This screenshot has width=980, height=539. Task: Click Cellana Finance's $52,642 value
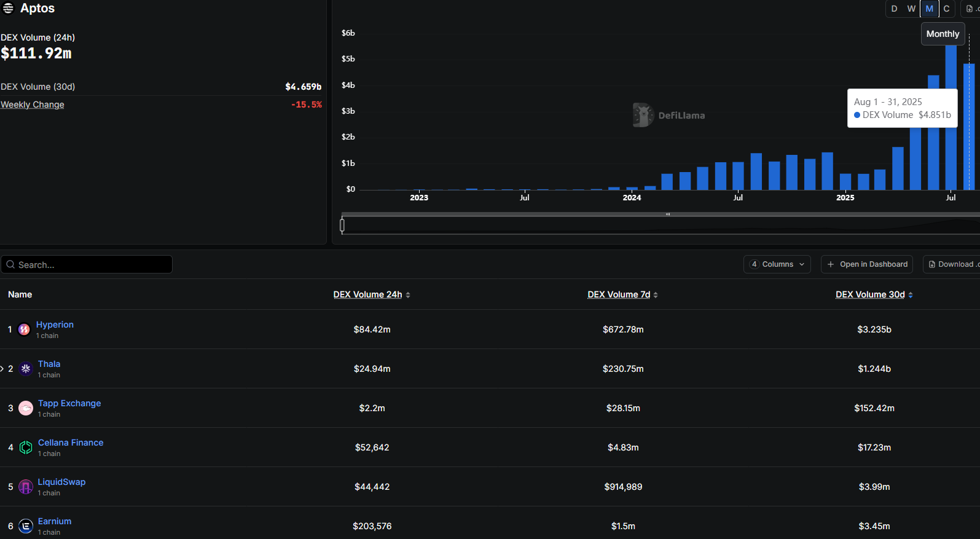pyautogui.click(x=372, y=447)
